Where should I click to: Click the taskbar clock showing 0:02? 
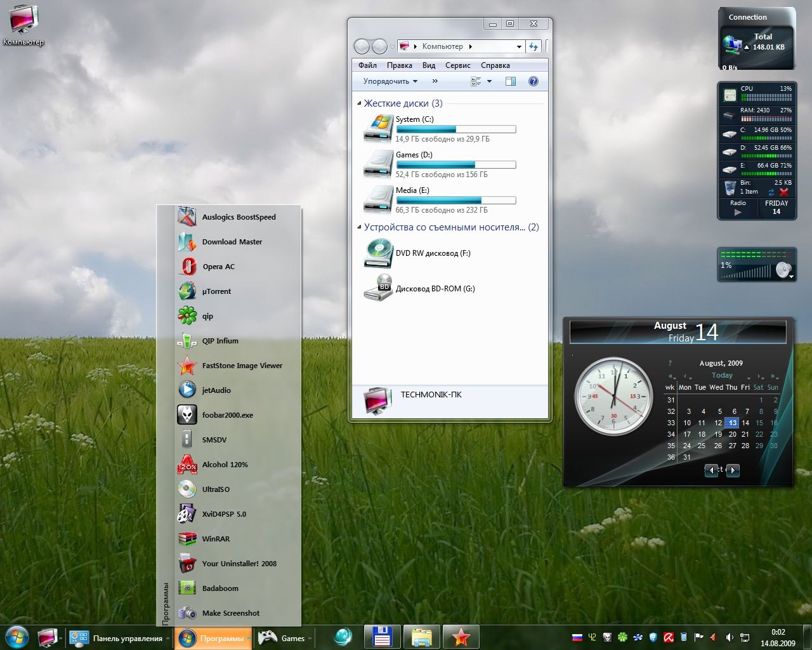pos(778,637)
